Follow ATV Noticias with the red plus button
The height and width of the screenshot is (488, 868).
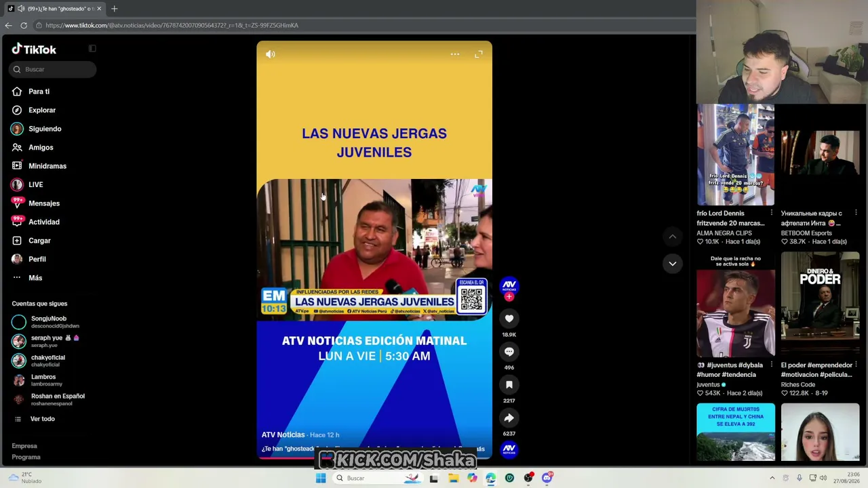tap(509, 297)
